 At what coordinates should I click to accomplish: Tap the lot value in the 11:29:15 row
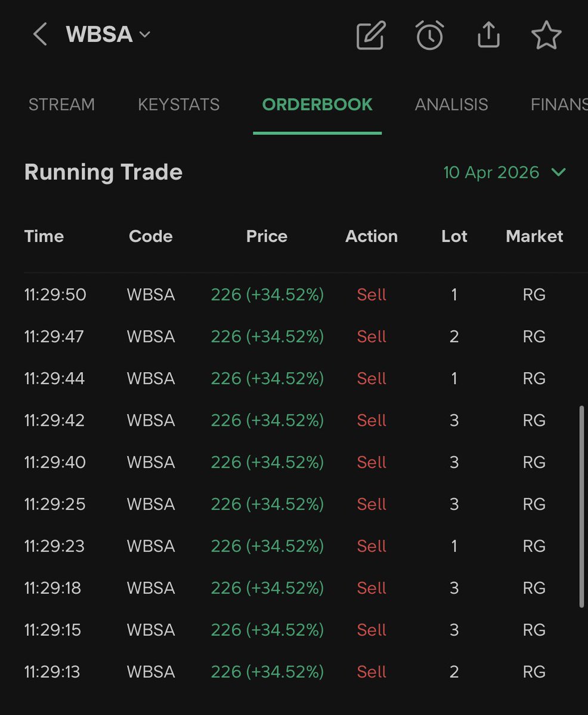454,630
